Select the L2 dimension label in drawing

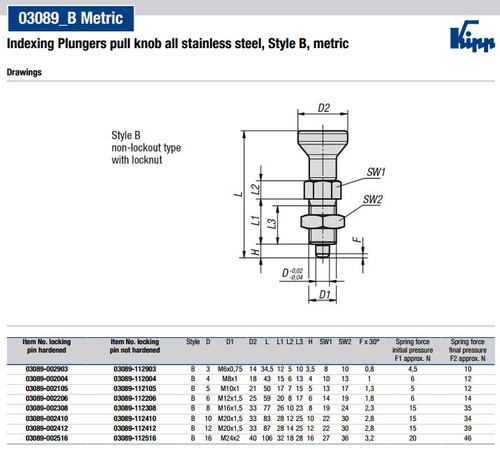pyautogui.click(x=255, y=189)
